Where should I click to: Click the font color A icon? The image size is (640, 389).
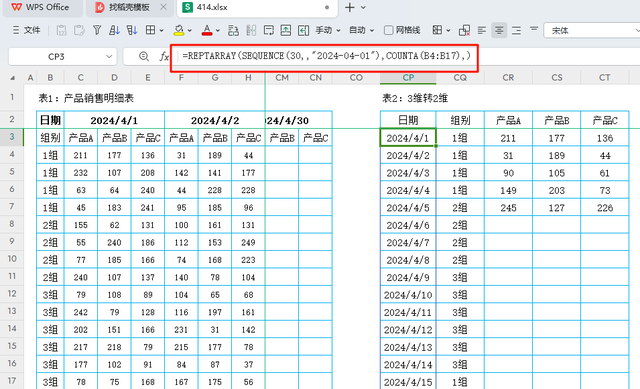[x=207, y=30]
